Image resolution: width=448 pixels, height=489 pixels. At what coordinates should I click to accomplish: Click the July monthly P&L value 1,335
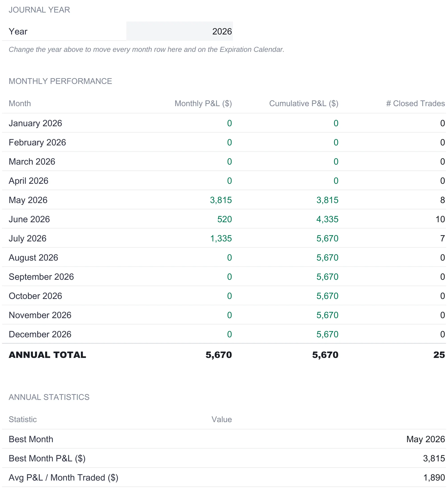click(x=221, y=238)
